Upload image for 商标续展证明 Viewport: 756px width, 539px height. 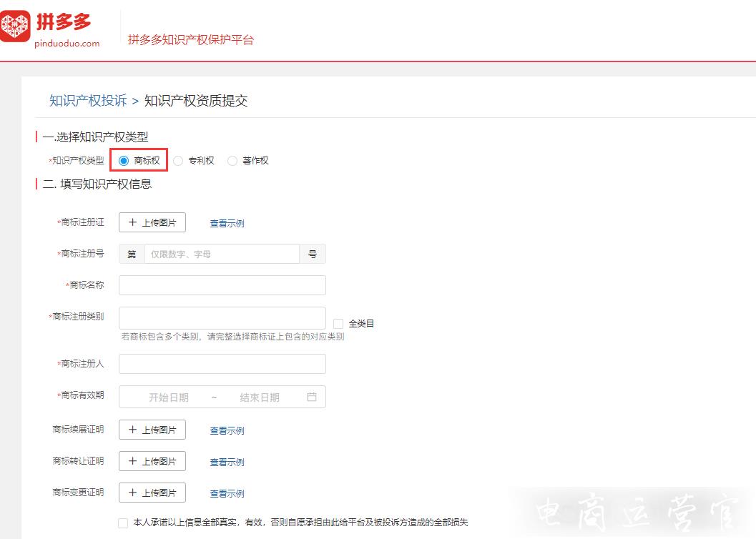click(x=152, y=430)
